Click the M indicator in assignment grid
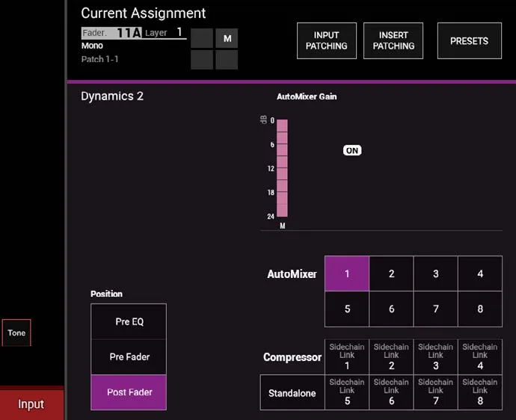 (227, 38)
